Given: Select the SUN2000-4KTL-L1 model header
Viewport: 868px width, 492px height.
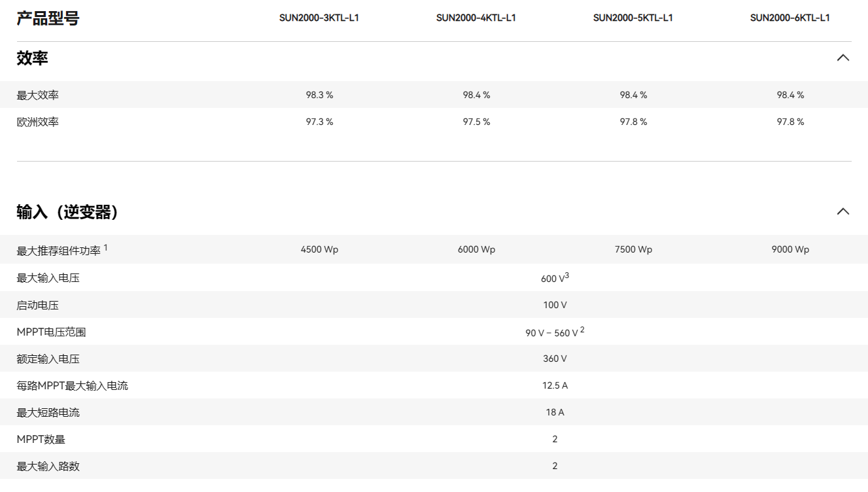Looking at the screenshot, I should point(476,18).
